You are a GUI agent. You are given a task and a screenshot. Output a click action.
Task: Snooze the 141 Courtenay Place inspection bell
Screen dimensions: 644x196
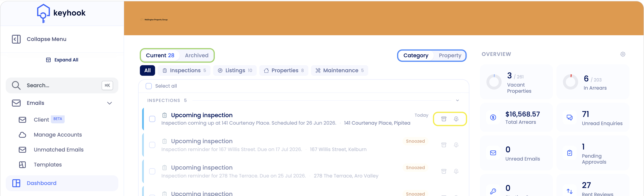coord(456,119)
